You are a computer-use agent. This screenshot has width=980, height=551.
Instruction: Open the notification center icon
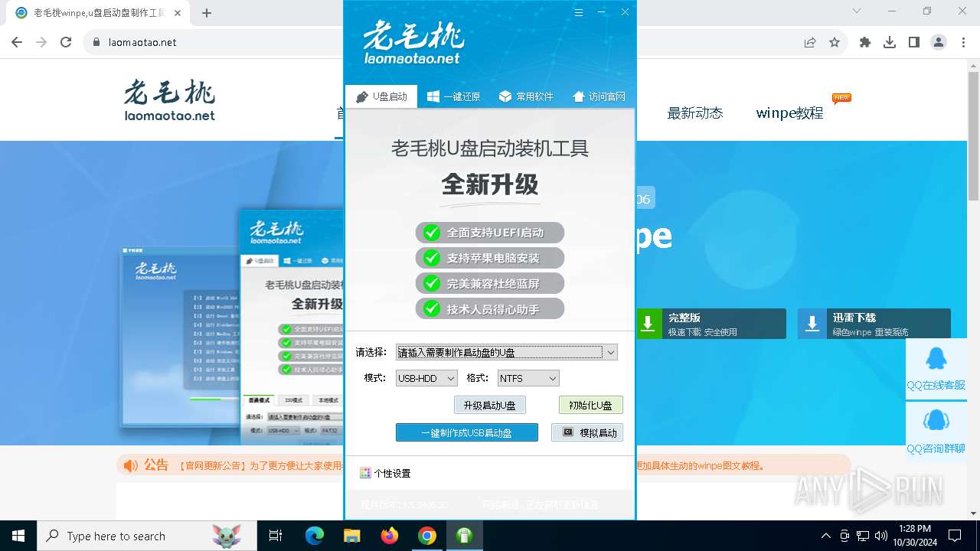[955, 536]
